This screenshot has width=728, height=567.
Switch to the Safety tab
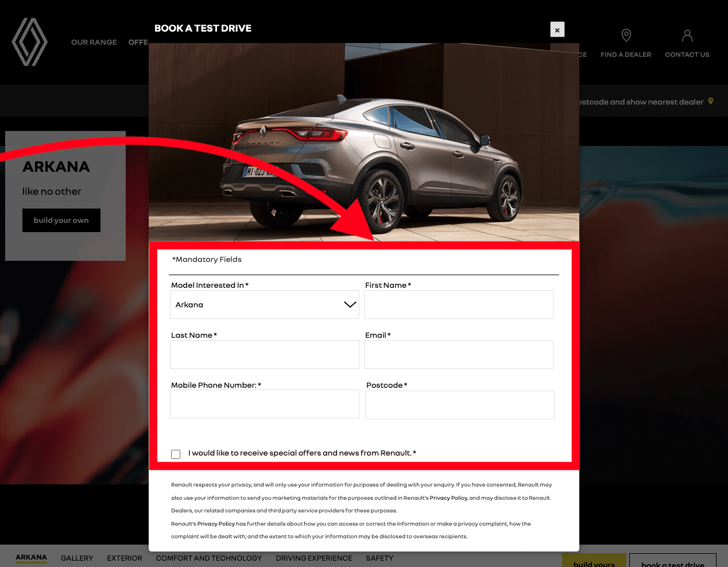pyautogui.click(x=380, y=558)
